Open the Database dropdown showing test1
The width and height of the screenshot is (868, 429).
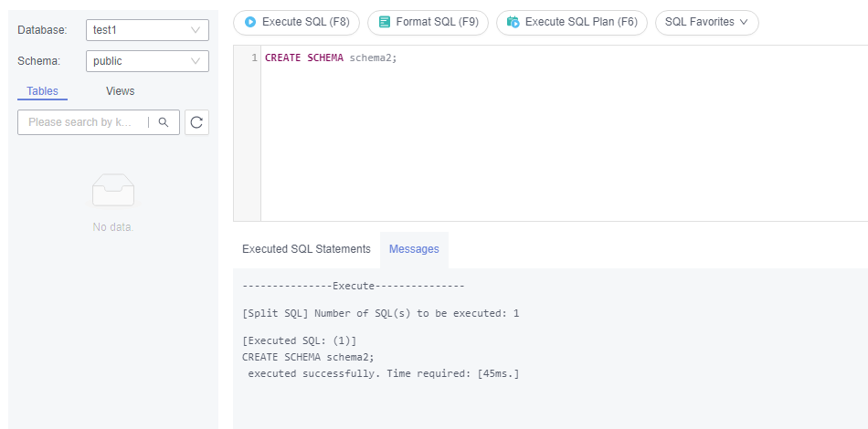click(147, 30)
